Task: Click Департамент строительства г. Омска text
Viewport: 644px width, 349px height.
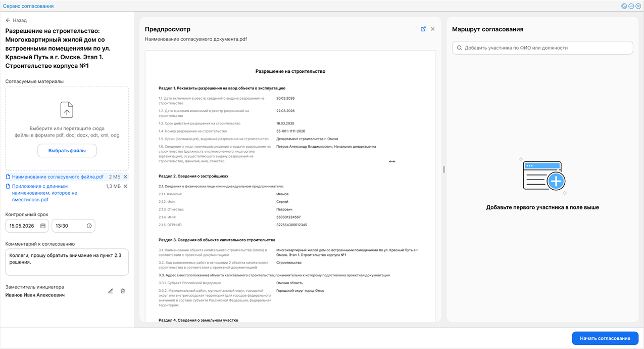Action: (x=307, y=139)
